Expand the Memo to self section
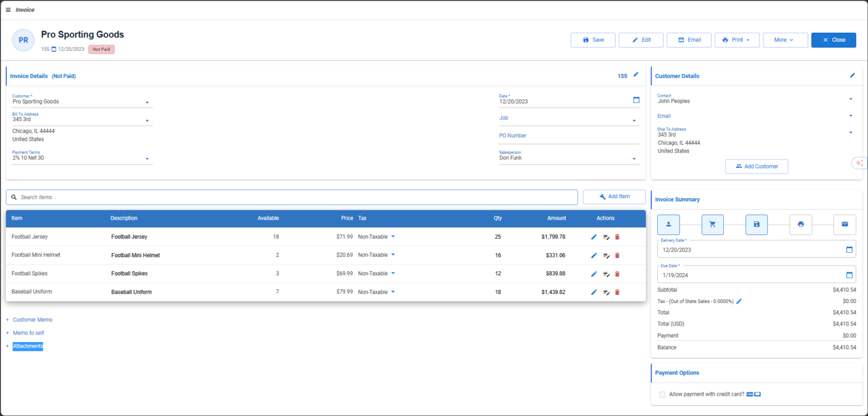The height and width of the screenshot is (416, 868). coord(28,333)
